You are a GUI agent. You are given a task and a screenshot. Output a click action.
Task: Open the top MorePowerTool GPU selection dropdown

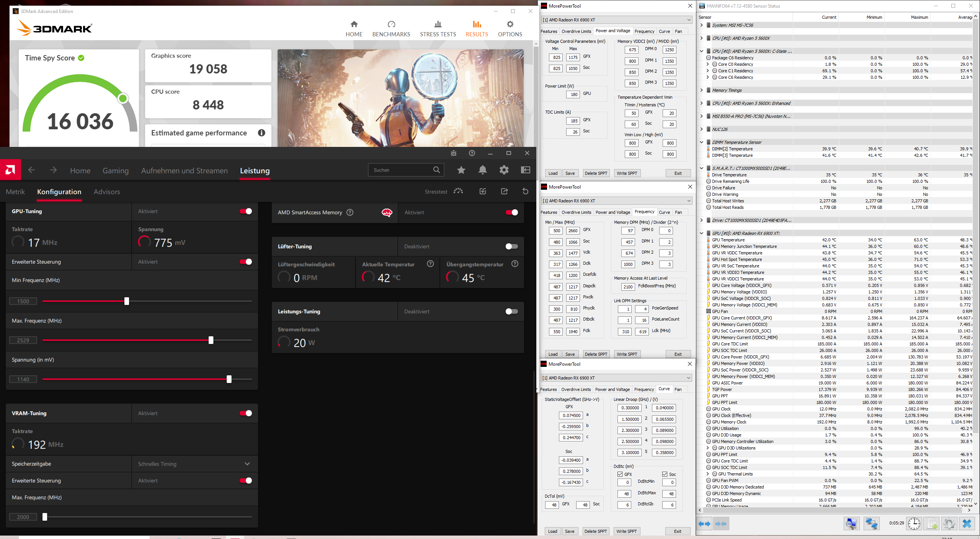pos(617,20)
